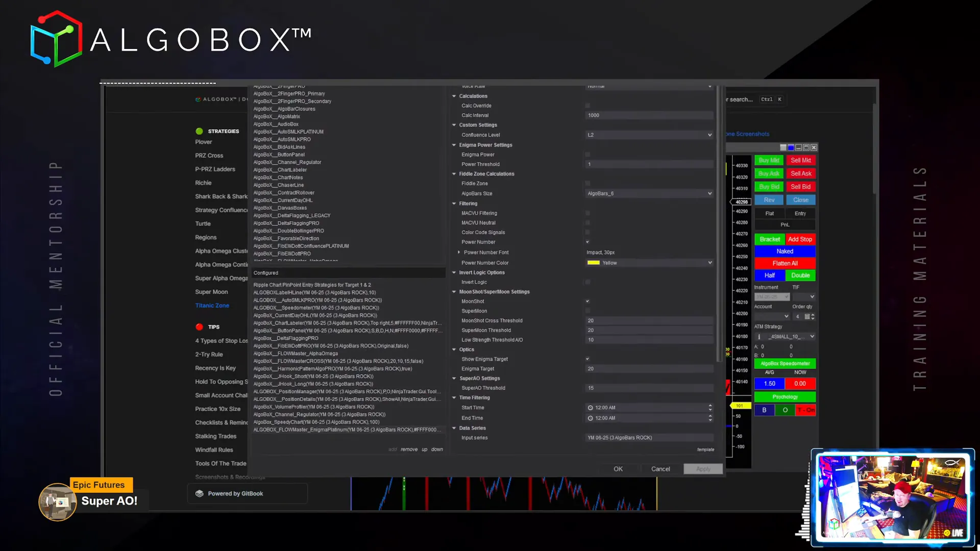Viewport: 980px width, 551px height.
Task: Click the AlgoBox cube logo
Action: coord(56,39)
